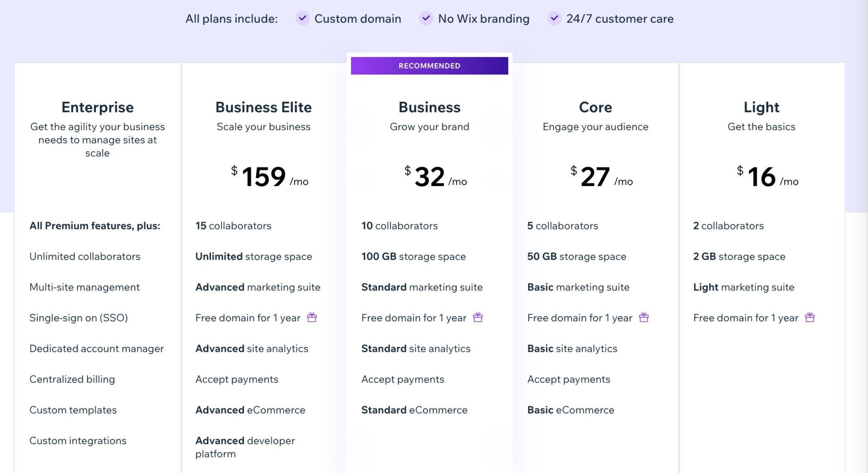
Task: Click 2 GB storage space under Light
Action: (x=739, y=256)
